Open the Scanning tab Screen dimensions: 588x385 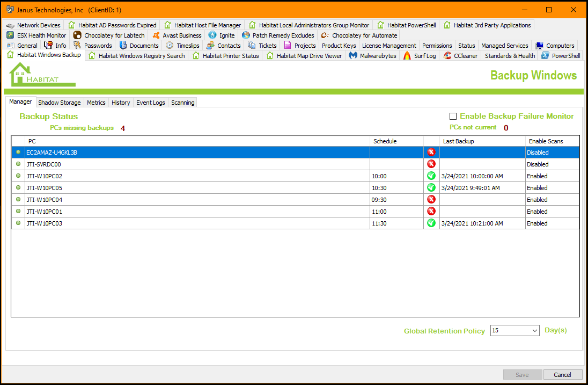click(x=182, y=103)
